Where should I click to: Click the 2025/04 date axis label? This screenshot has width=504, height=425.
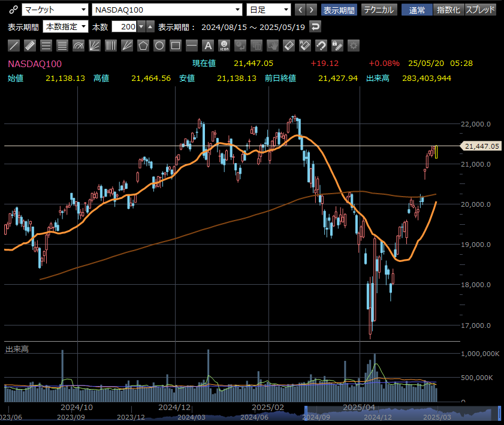(359, 408)
